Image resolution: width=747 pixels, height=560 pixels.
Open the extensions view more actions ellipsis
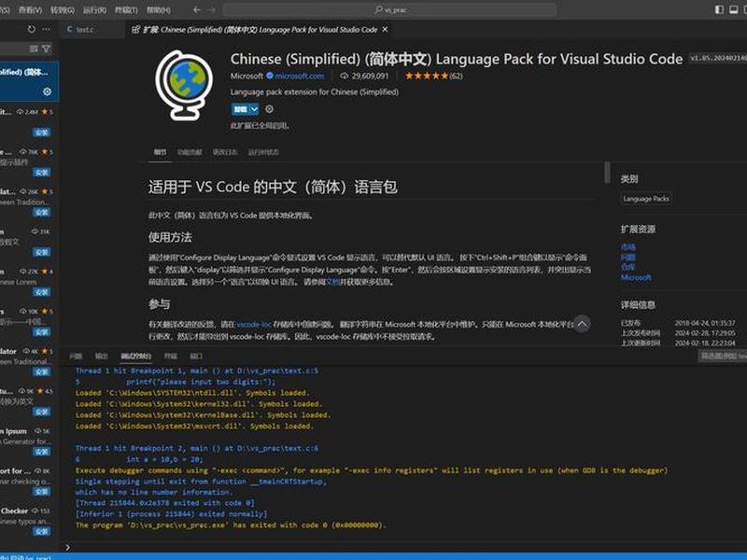[x=46, y=29]
